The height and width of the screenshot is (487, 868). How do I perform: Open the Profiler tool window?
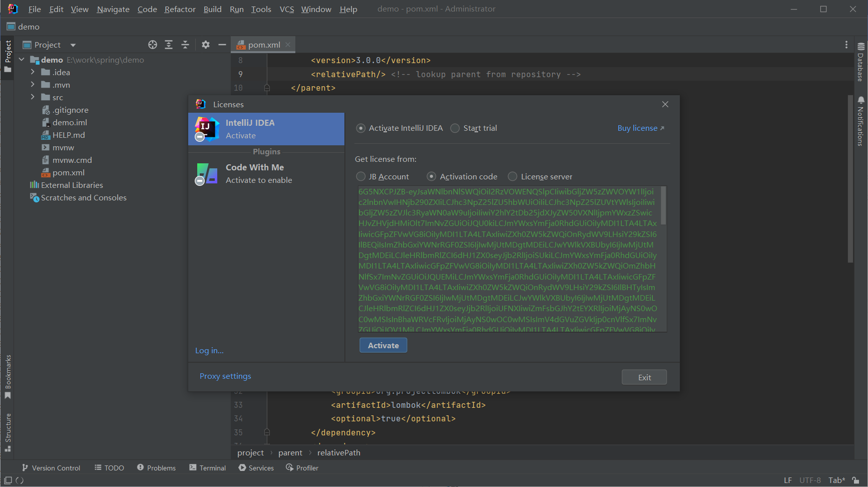(302, 468)
